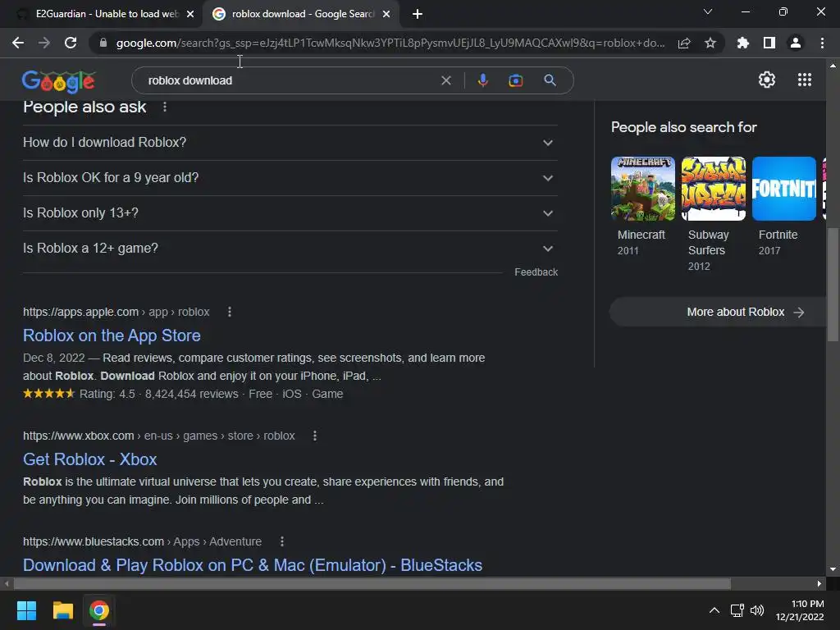
Task: Open Windows Start menu
Action: (x=26, y=610)
